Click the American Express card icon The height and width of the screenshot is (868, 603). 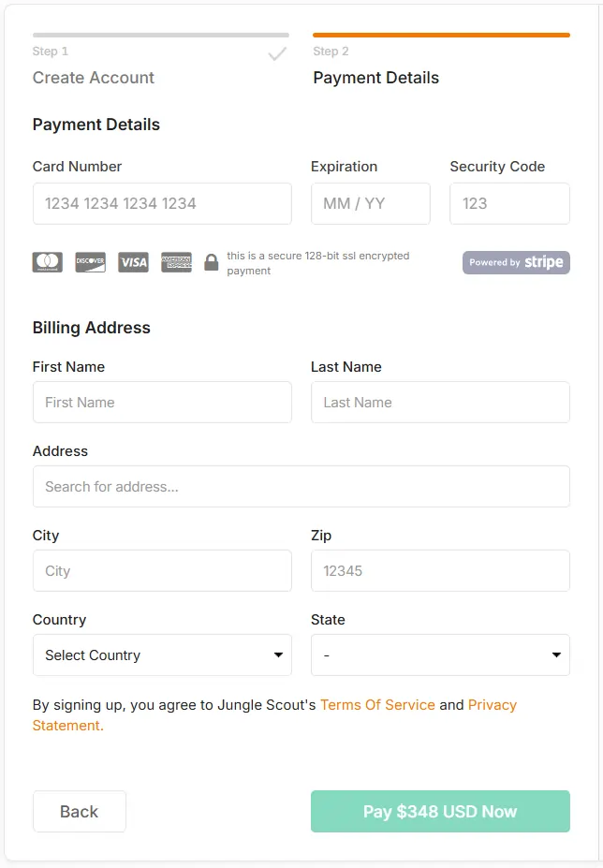(176, 262)
